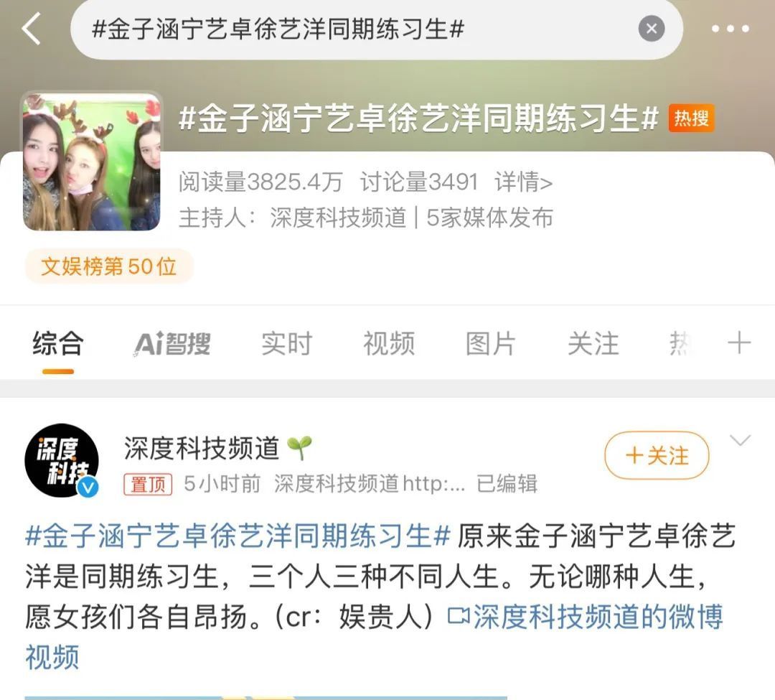The height and width of the screenshot is (700, 775).
Task: Tap 文娱榜第50位 ranking badge
Action: click(109, 266)
